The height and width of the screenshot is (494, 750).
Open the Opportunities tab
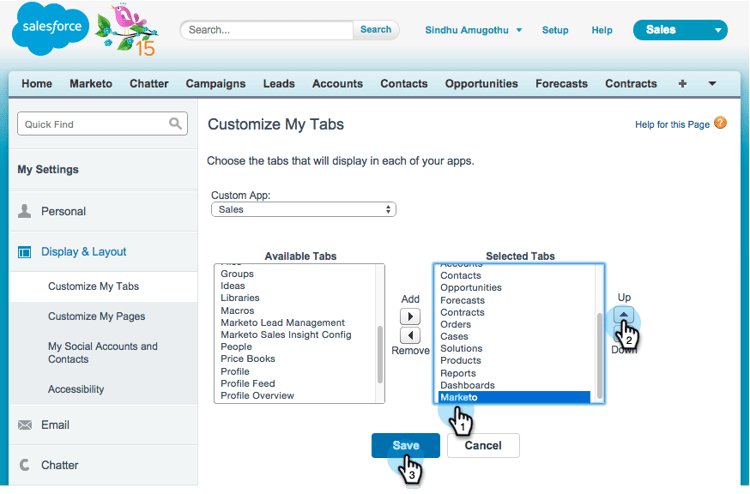(x=482, y=84)
